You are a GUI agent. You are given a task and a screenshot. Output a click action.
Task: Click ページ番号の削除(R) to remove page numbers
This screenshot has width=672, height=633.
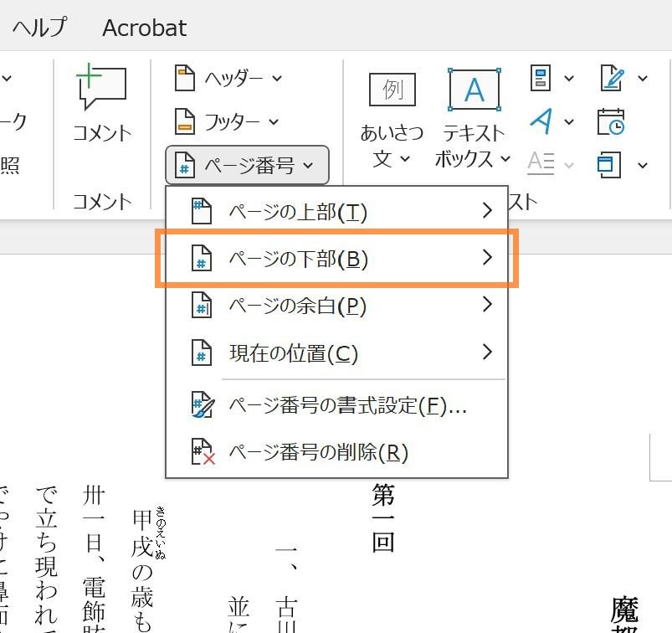point(318,453)
